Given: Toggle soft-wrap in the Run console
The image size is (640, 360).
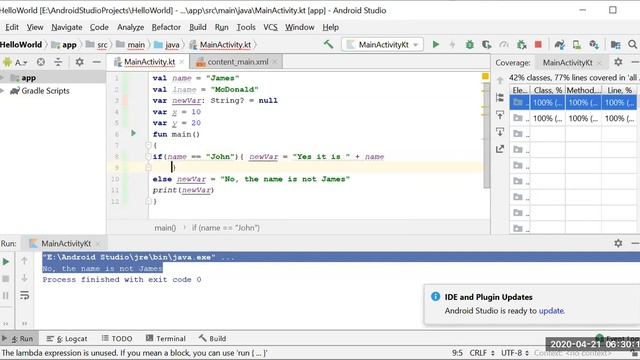Looking at the screenshot, I should pos(24,295).
